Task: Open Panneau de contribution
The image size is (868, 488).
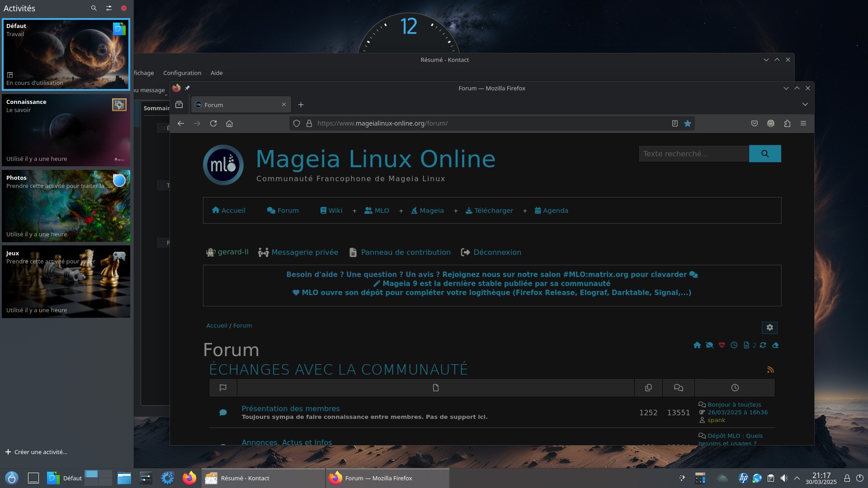Action: [x=401, y=252]
